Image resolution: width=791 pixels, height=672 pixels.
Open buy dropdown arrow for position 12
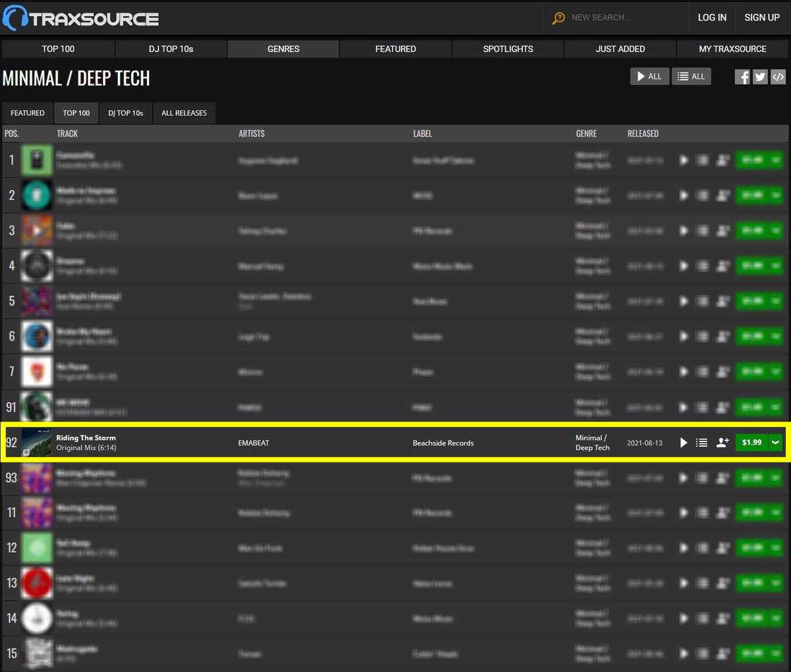point(776,548)
